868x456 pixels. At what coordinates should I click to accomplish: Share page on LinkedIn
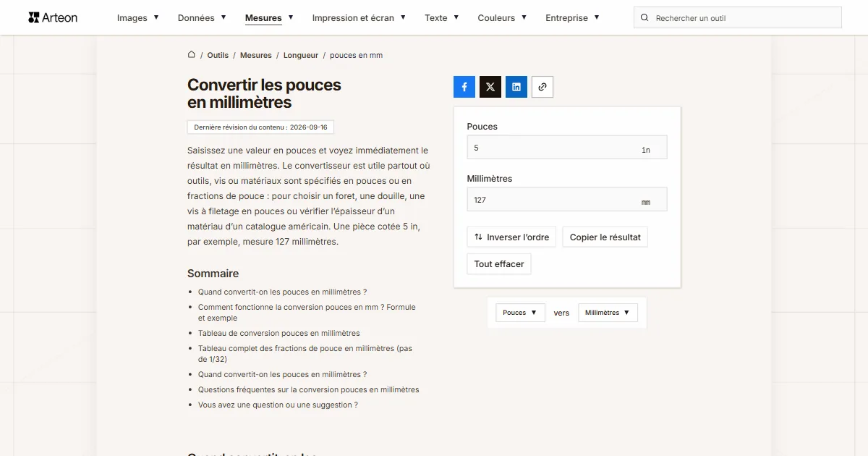516,87
